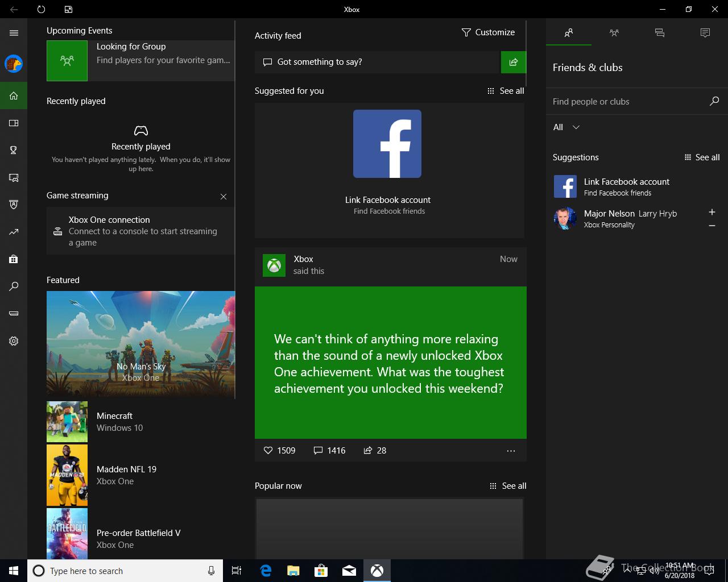Open the No Man's Sky featured banner

coord(140,344)
